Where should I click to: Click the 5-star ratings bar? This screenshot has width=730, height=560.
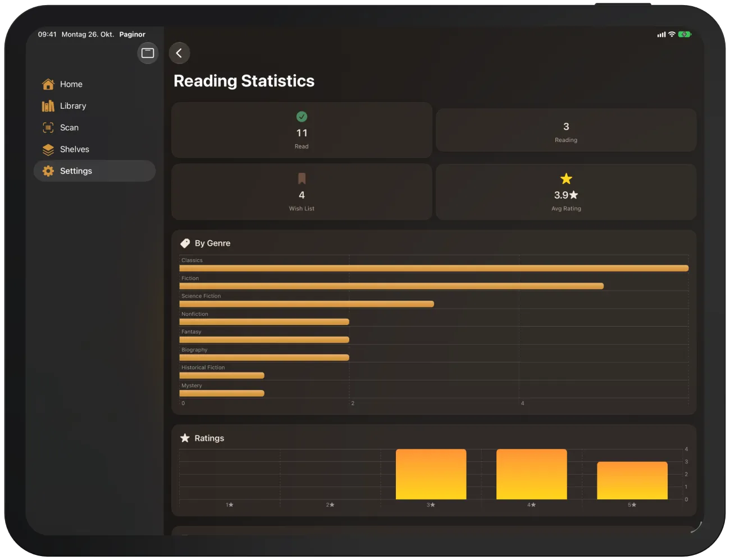[x=632, y=480]
